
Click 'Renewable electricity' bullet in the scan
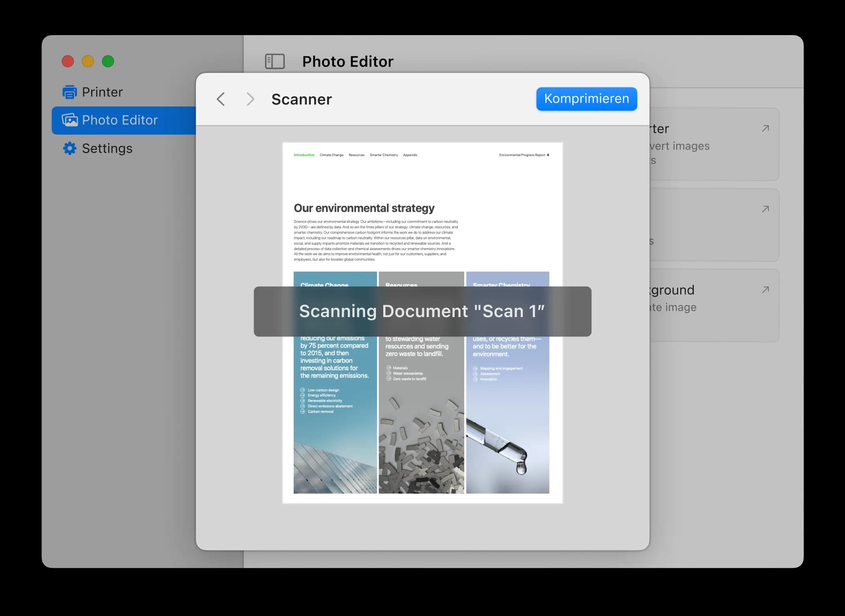tap(325, 401)
